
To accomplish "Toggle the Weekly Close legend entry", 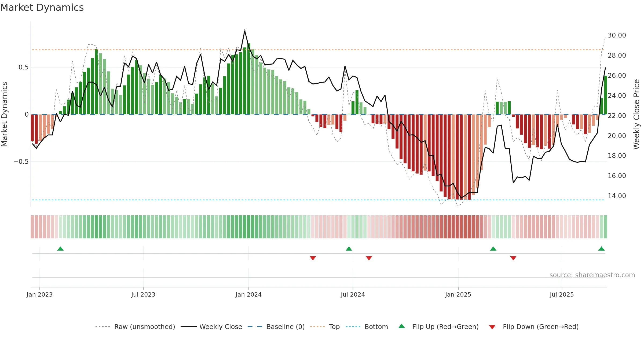I will click(211, 327).
